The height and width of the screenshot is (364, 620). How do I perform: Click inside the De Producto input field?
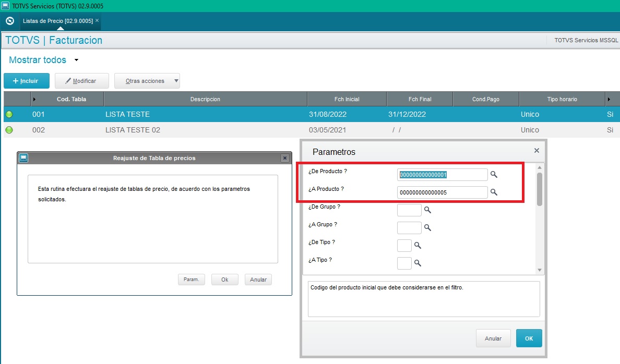tap(441, 175)
